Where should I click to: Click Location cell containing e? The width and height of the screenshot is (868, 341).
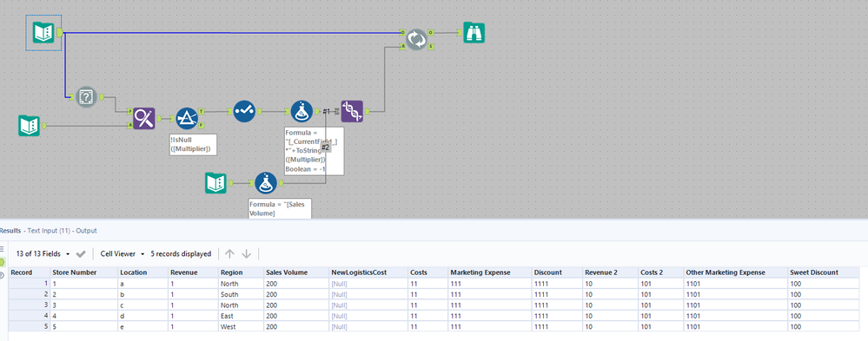[142, 326]
